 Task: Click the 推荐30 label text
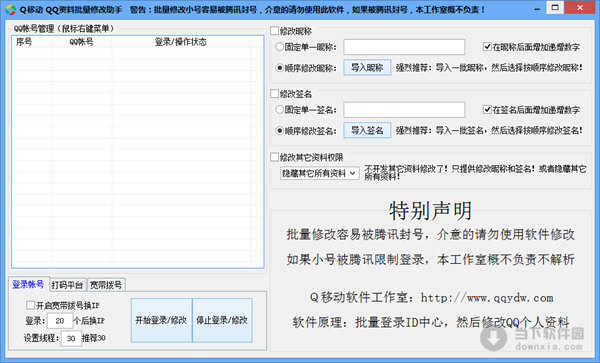94,338
